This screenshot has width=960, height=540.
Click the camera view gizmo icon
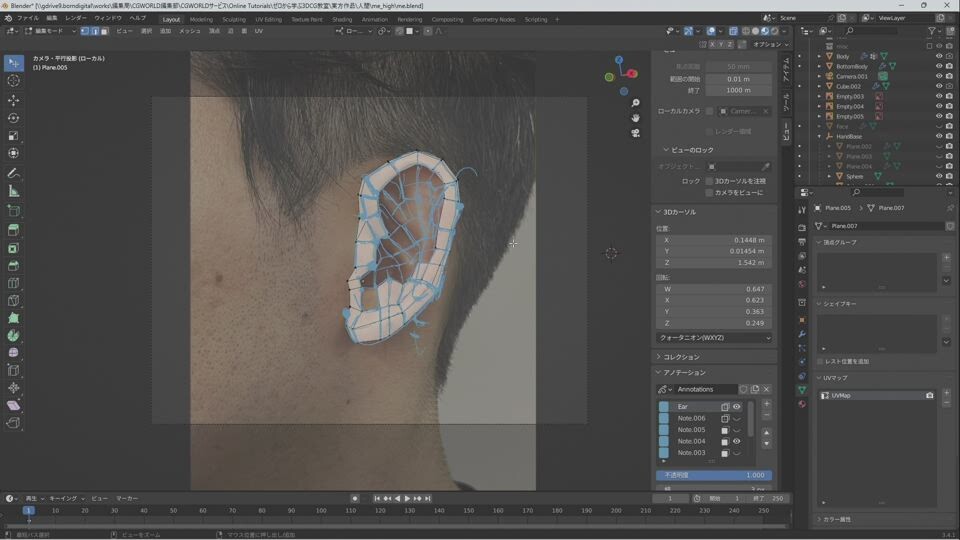635,133
